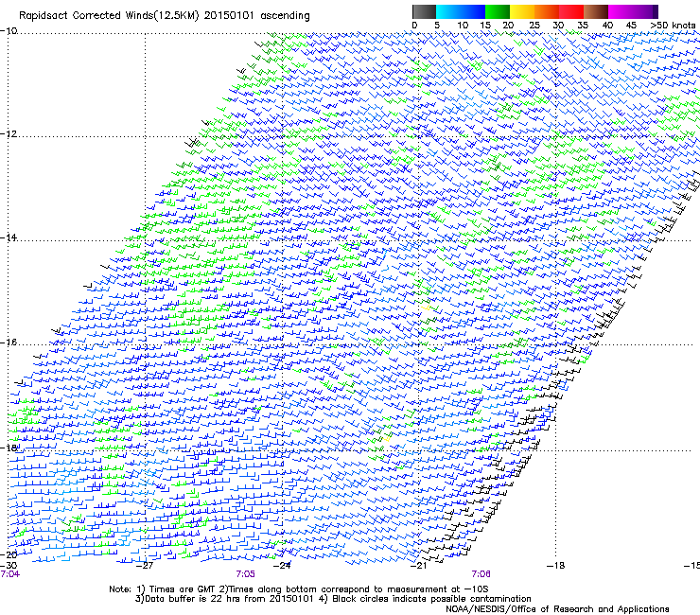Click the purple 7:06 time label
The height and width of the screenshot is (615, 700).
click(x=481, y=574)
